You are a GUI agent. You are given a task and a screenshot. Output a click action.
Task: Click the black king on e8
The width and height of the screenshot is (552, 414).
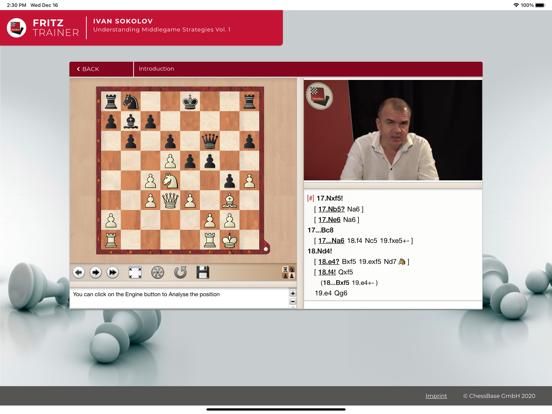pos(190,101)
